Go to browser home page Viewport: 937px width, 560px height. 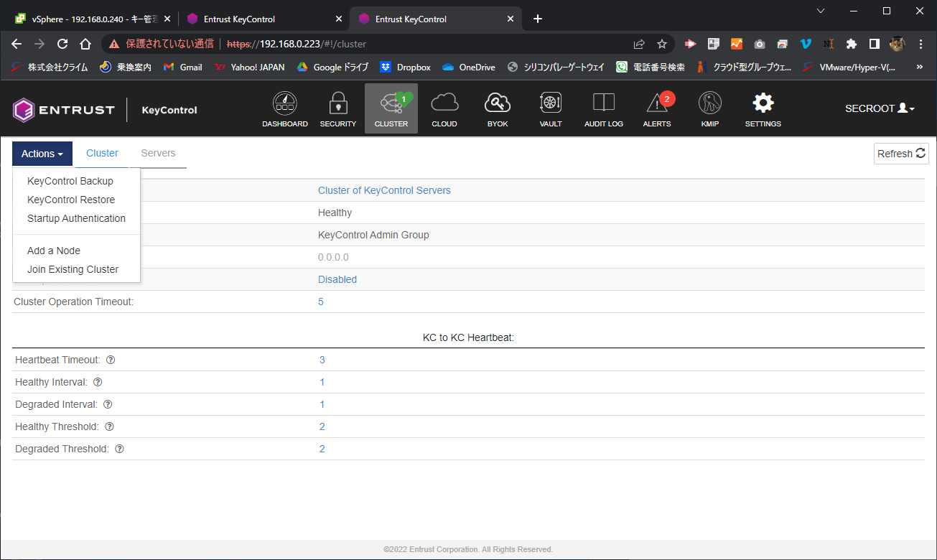coord(85,44)
